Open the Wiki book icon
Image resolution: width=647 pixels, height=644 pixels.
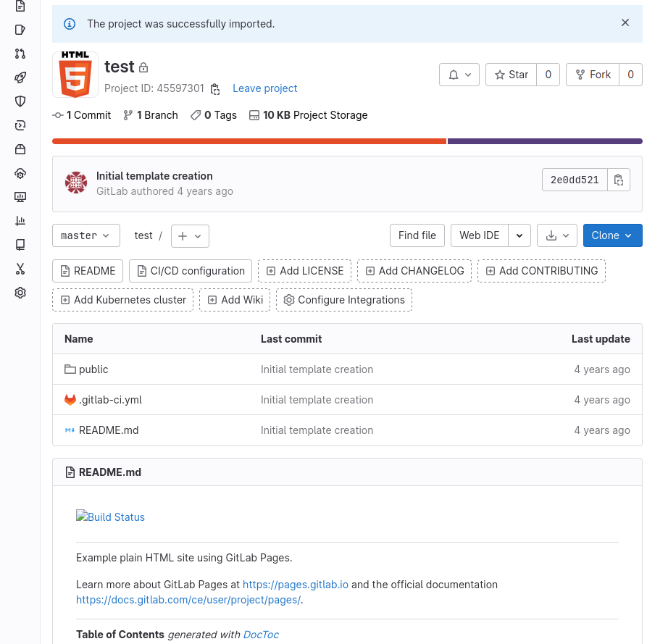click(x=20, y=244)
